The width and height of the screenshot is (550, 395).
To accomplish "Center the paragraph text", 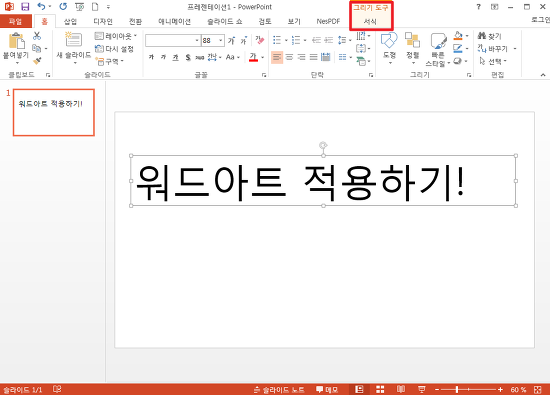I will coord(289,57).
